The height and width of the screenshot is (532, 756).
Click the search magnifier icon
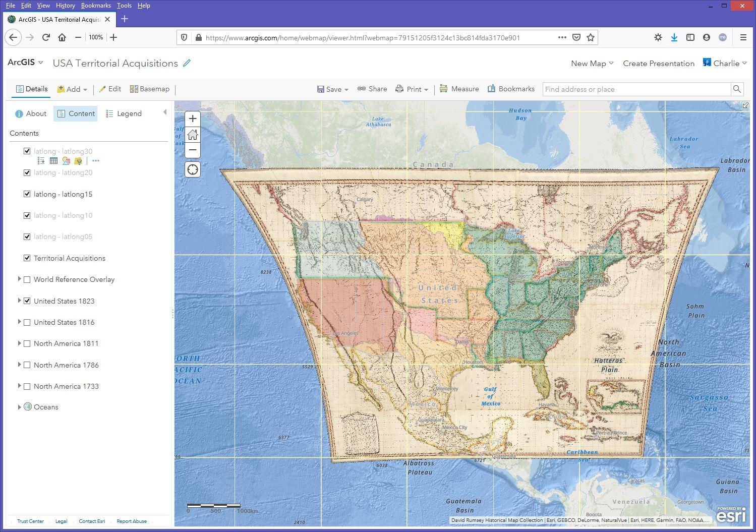pyautogui.click(x=737, y=89)
